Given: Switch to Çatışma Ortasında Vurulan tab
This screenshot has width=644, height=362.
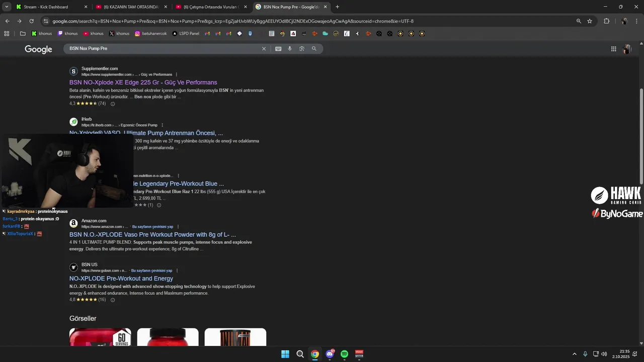Looking at the screenshot, I should click(x=211, y=7).
